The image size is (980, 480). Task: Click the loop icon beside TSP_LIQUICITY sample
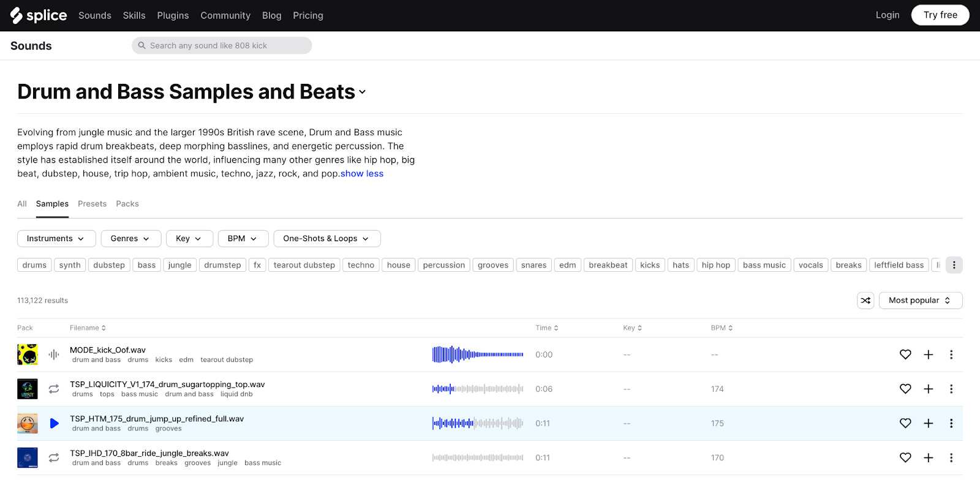(54, 389)
